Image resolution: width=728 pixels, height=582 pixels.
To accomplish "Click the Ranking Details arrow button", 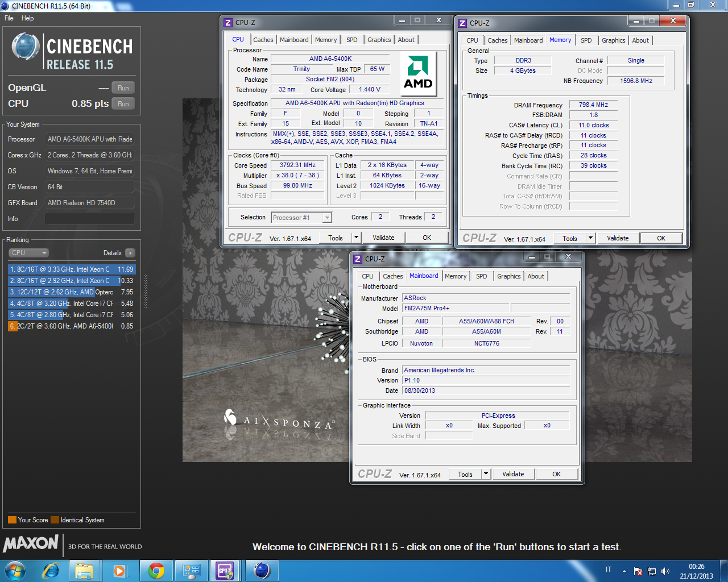I will [x=130, y=253].
